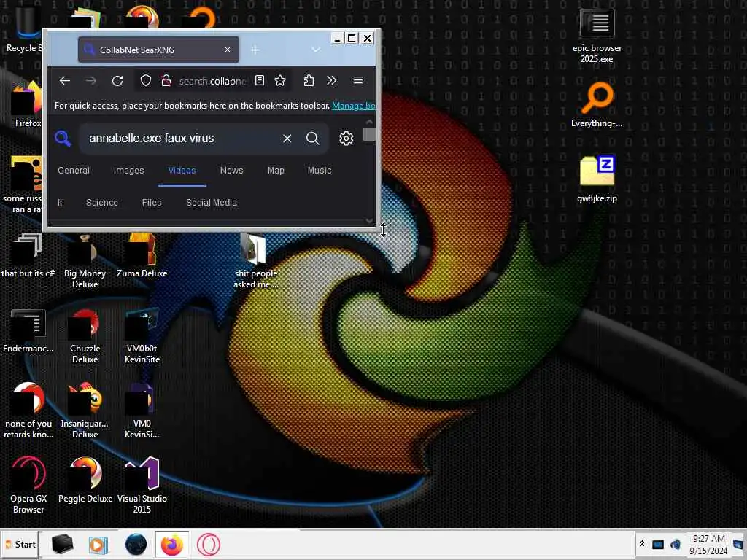Viewport: 747px width, 560px height.
Task: Show site security lock info
Action: coord(166,80)
